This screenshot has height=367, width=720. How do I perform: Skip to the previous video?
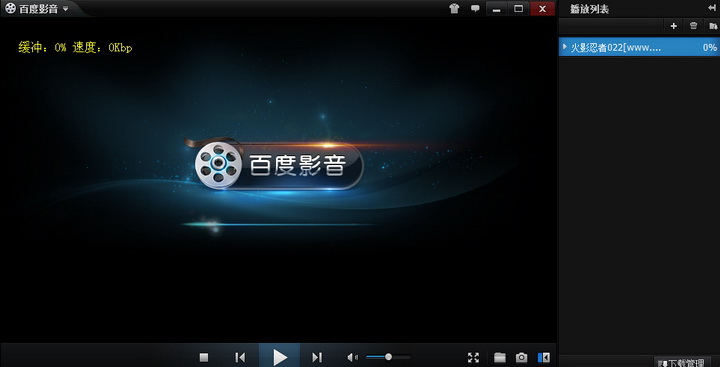(x=240, y=357)
